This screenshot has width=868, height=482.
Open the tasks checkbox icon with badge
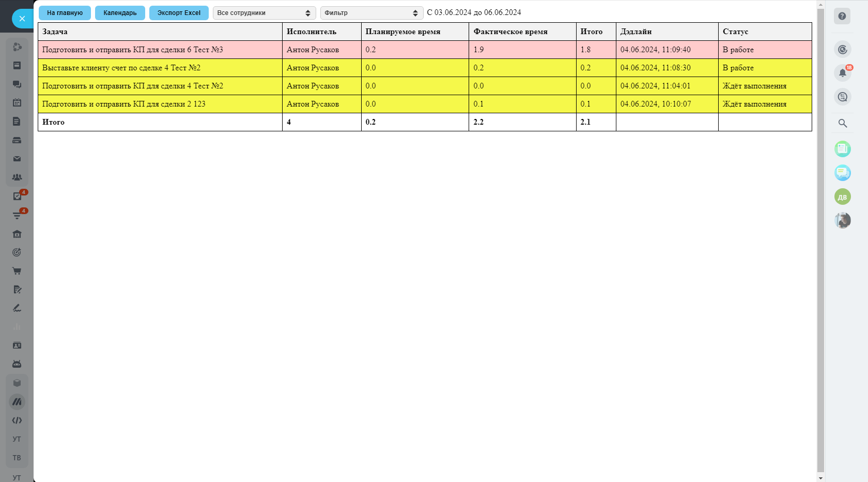coord(17,197)
